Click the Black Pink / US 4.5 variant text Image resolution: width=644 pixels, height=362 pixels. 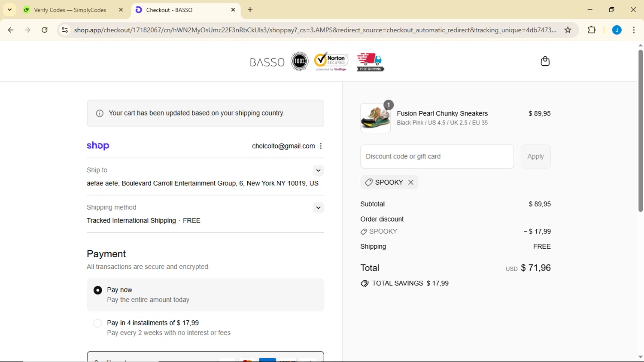[x=442, y=123]
